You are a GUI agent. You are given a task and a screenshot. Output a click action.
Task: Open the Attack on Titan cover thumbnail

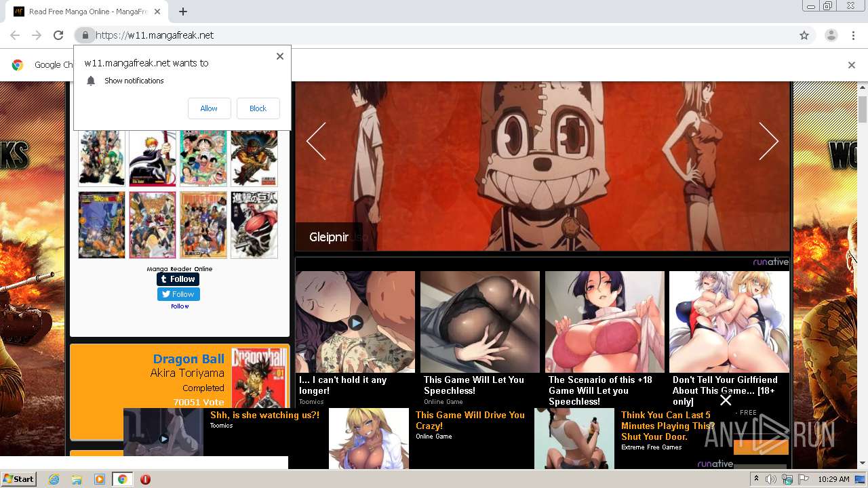click(254, 224)
